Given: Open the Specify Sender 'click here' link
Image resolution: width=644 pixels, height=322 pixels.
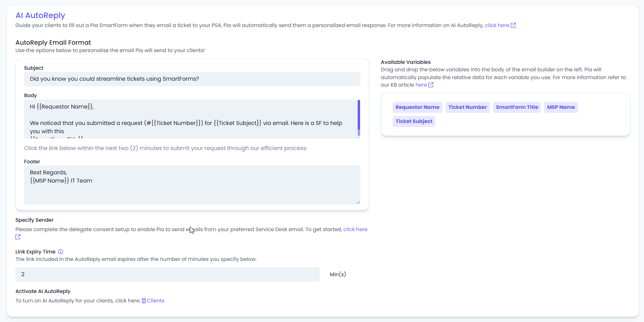Looking at the screenshot, I should pyautogui.click(x=355, y=229).
